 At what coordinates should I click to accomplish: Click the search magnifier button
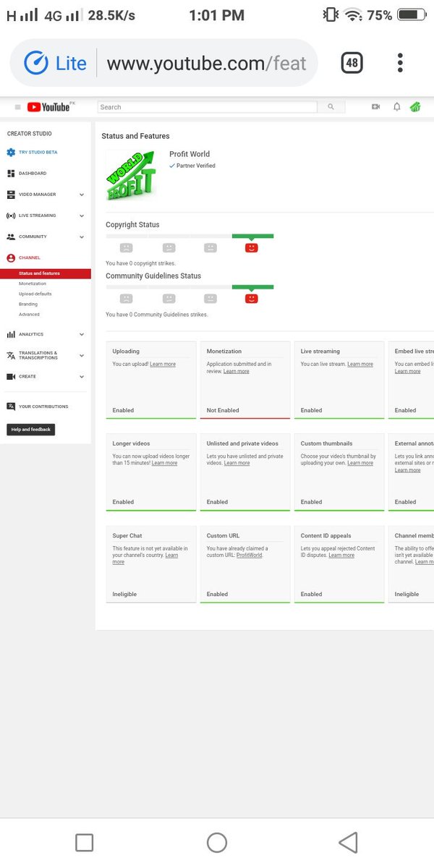pos(331,107)
